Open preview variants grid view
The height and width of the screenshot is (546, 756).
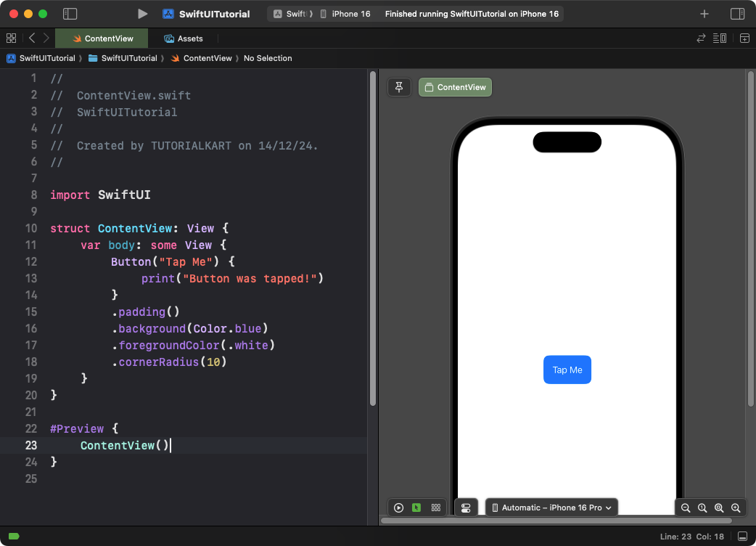tap(436, 508)
